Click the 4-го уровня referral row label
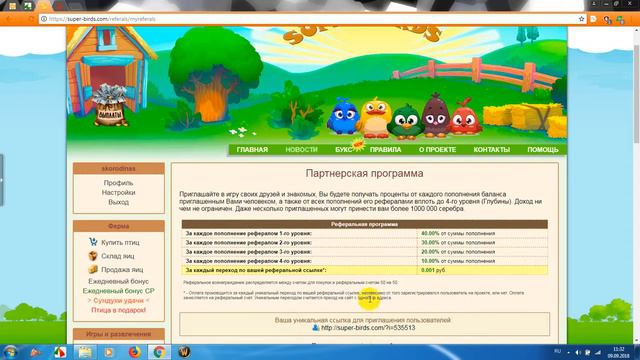 point(249,261)
